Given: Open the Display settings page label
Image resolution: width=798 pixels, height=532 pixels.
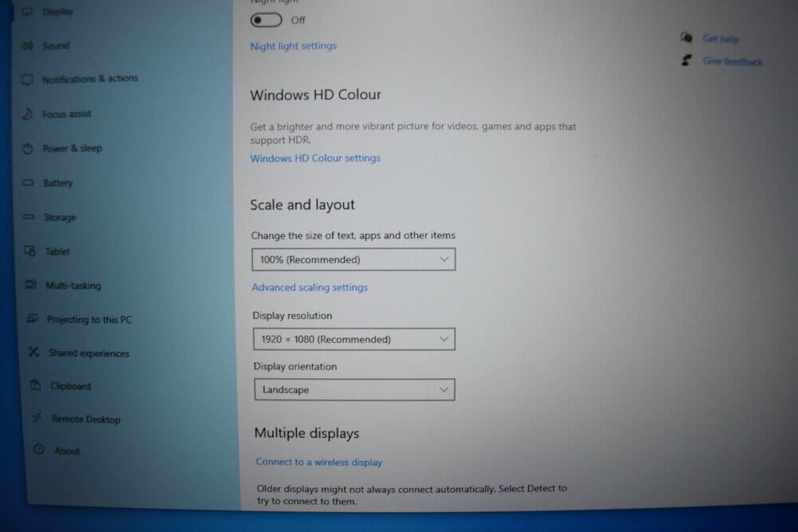Looking at the screenshot, I should coord(58,12).
